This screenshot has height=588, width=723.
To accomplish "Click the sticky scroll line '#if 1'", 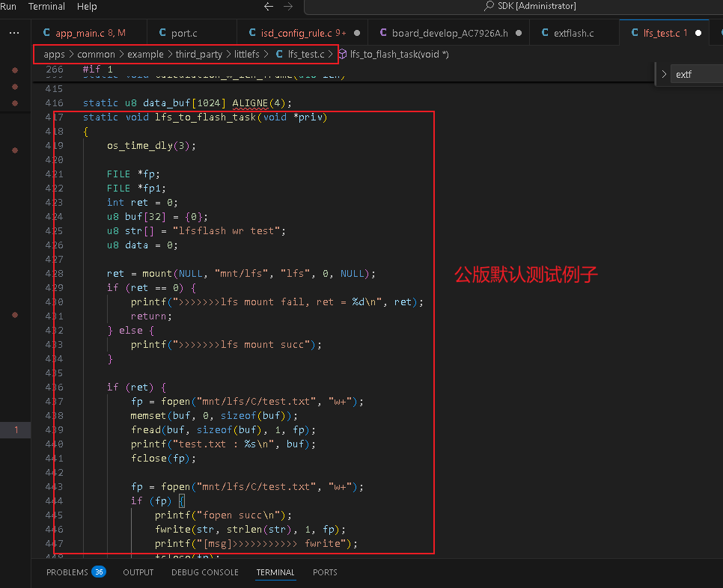I will click(x=98, y=69).
